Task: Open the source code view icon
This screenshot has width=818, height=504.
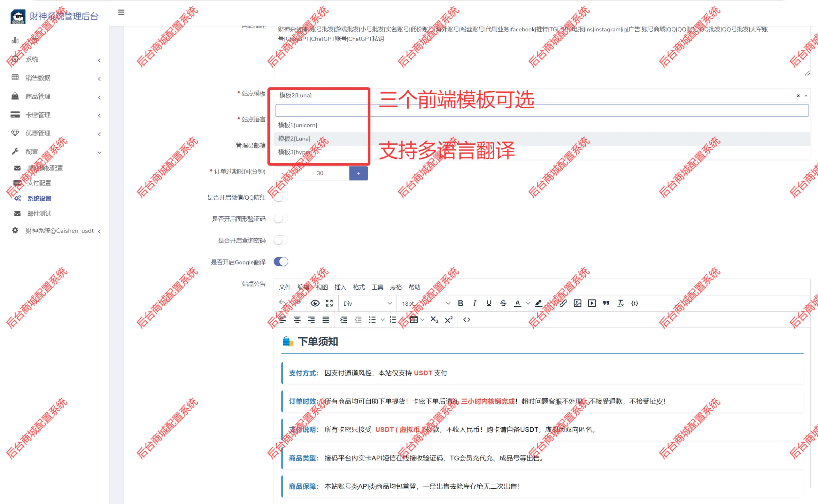Action: [x=467, y=320]
